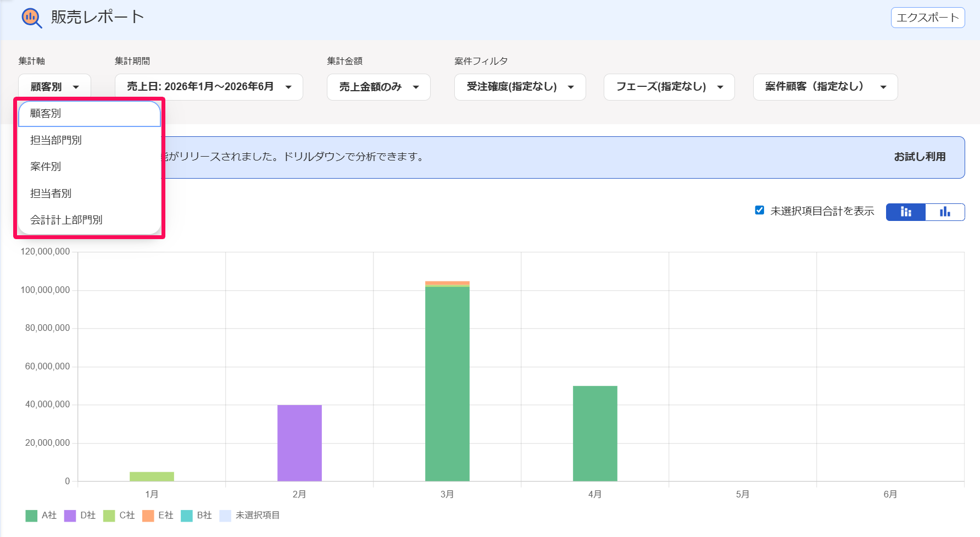Open the 顧客別 aggregation axis dropdown
The image size is (980, 537).
[x=54, y=87]
